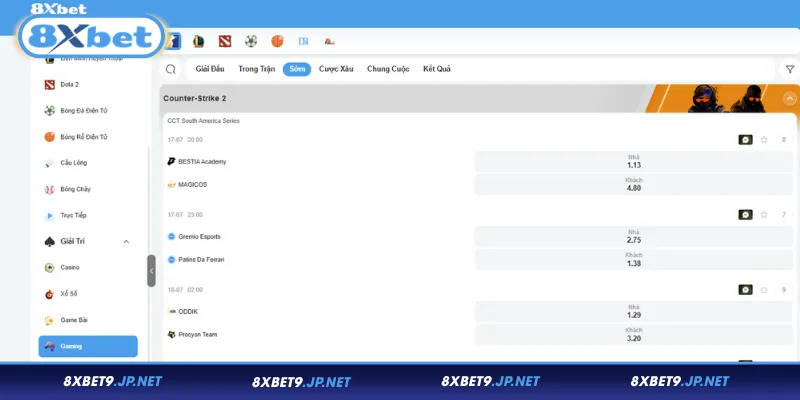Open Bóng Đá Điện Tử in sidebar
800x400 pixels.
[x=84, y=111]
